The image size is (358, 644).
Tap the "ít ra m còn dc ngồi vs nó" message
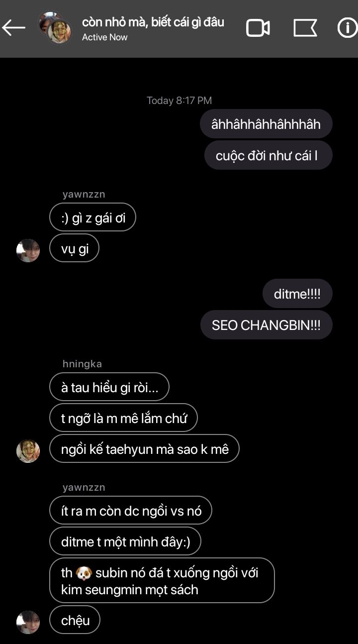coord(131,511)
